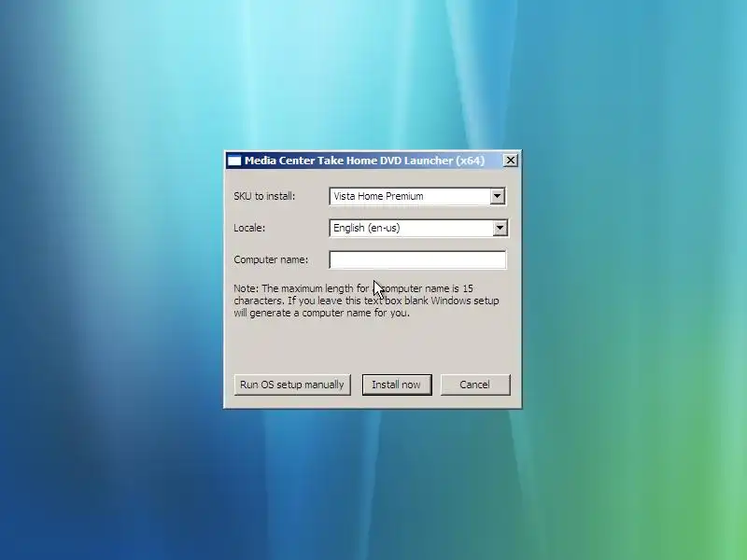Click the "Computer name:" label
The image size is (747, 560).
pyautogui.click(x=271, y=260)
